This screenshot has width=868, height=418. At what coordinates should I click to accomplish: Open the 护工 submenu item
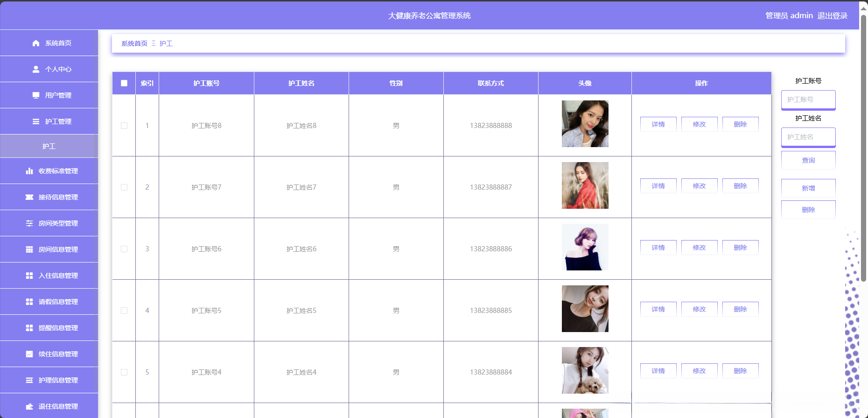click(x=49, y=146)
